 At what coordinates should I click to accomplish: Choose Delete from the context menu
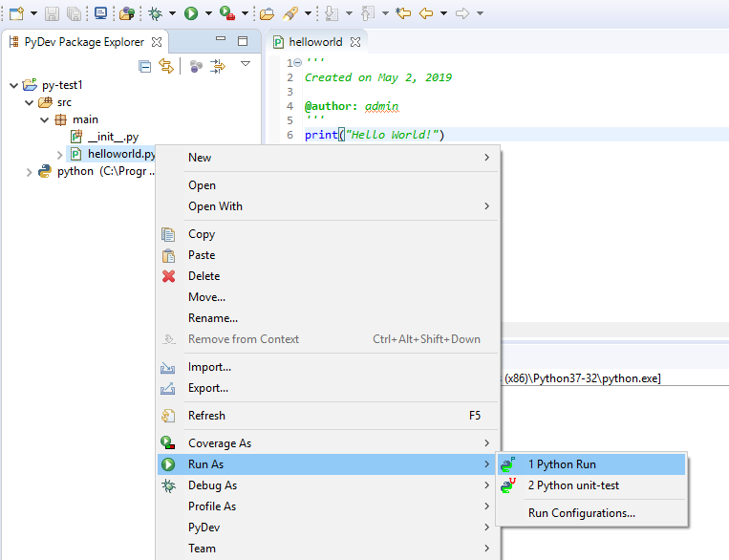click(x=329, y=276)
